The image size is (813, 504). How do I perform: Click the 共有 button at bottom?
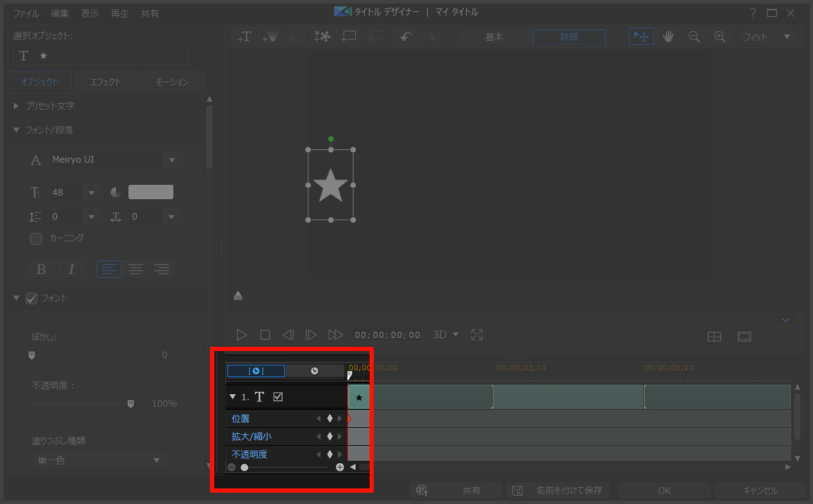(x=456, y=490)
